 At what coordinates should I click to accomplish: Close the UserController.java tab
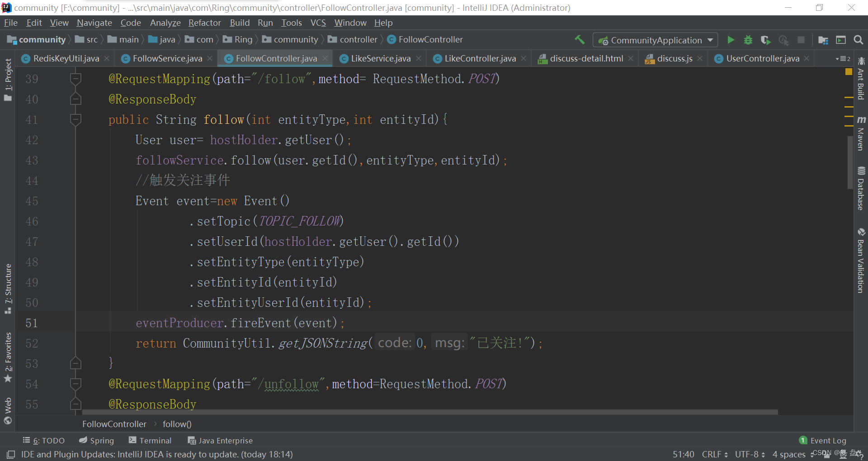[x=807, y=58]
